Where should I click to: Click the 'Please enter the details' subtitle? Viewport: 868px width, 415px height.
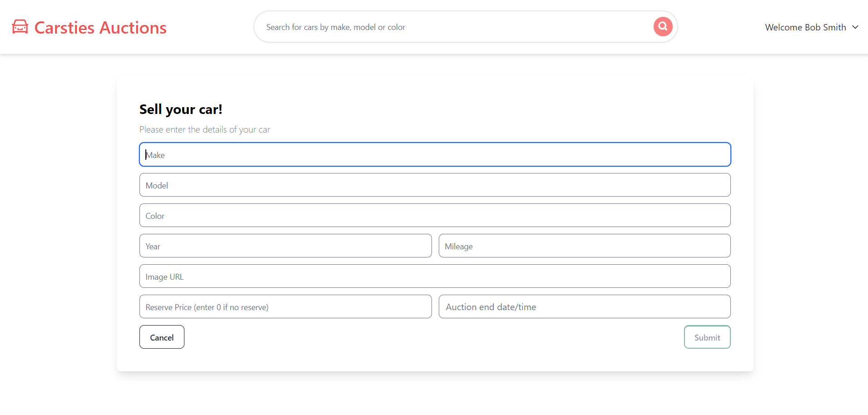(204, 130)
